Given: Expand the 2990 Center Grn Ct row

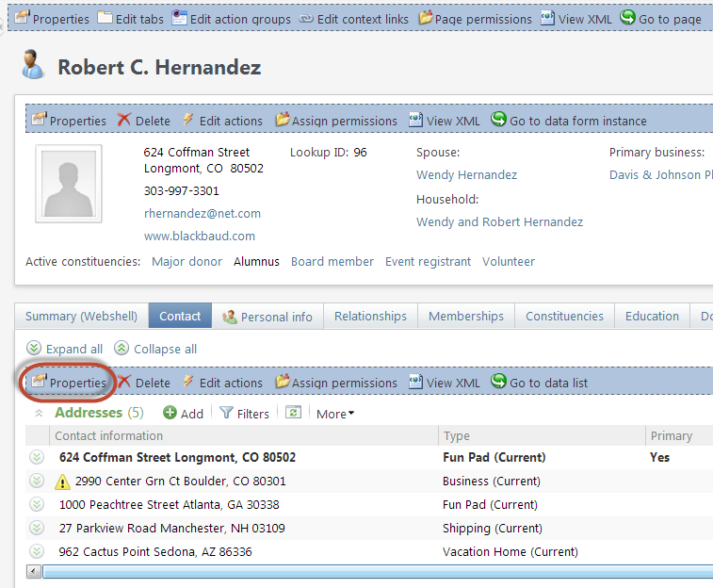Looking at the screenshot, I should [37, 481].
